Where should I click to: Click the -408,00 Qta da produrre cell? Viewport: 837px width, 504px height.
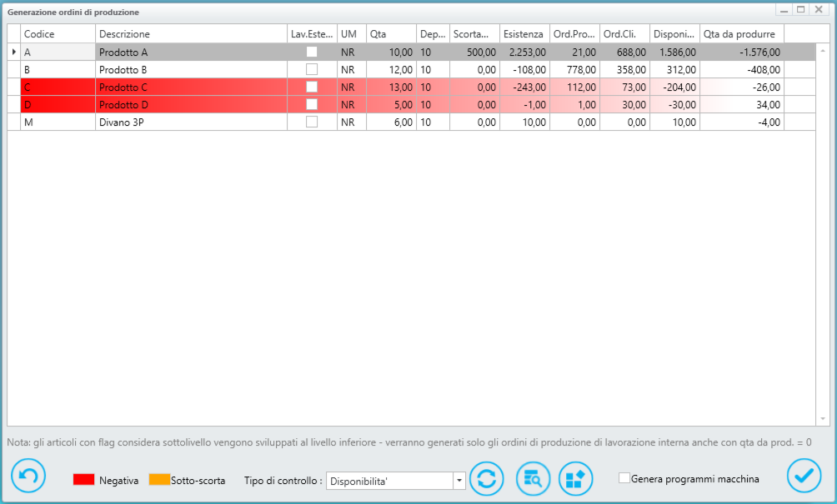pyautogui.click(x=742, y=69)
